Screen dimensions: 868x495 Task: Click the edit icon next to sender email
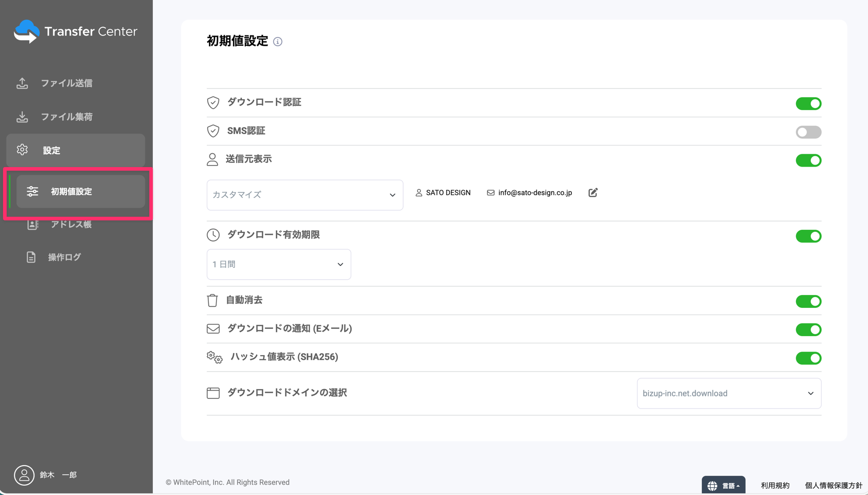pyautogui.click(x=593, y=193)
